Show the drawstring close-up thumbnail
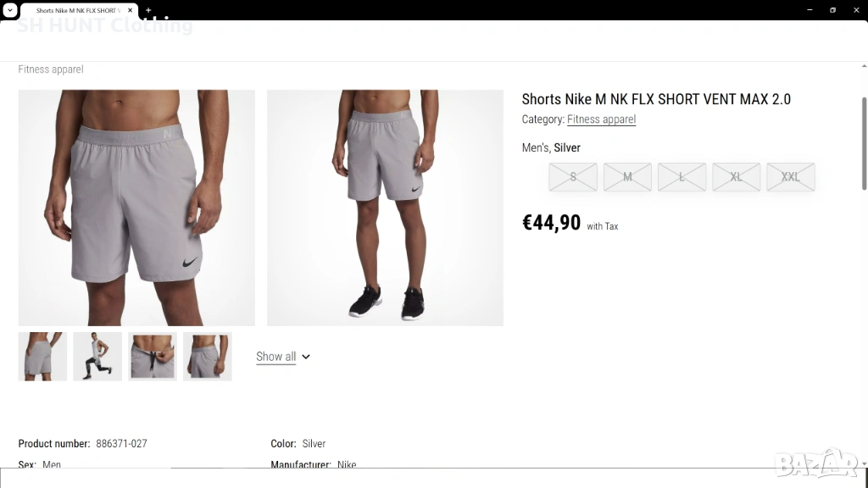Screen dimensions: 868x488 coord(153,357)
